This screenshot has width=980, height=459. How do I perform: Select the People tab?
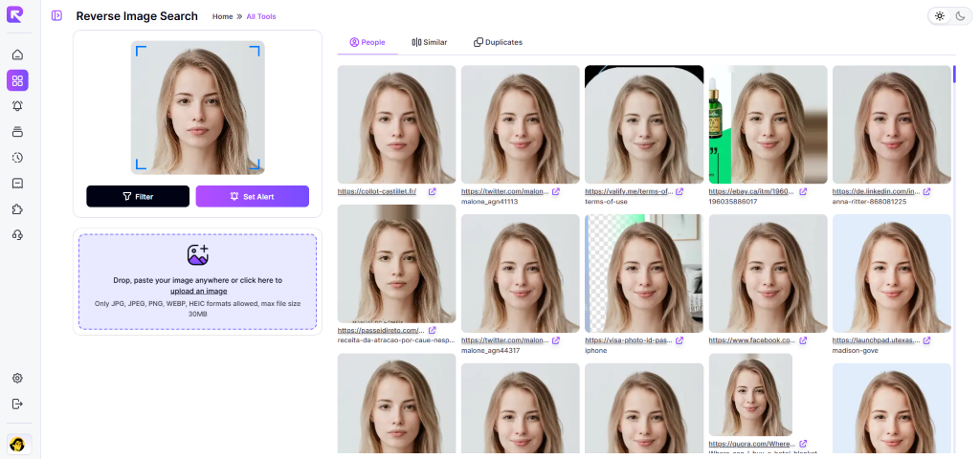click(367, 42)
